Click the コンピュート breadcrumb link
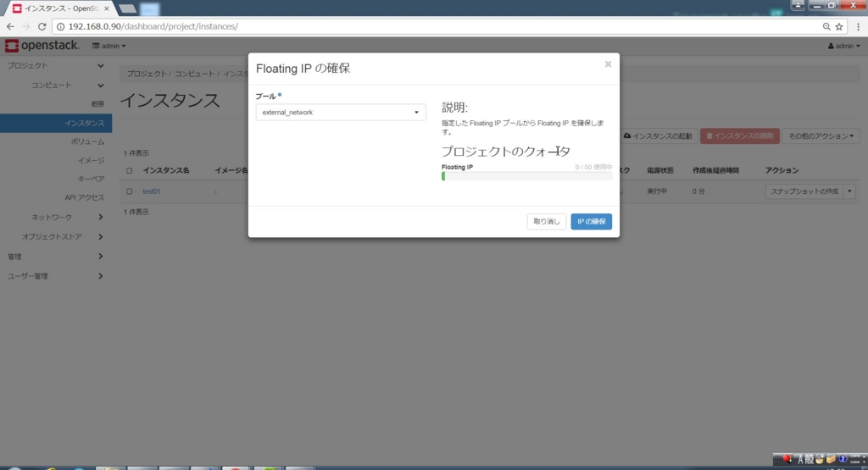The height and width of the screenshot is (470, 868). pyautogui.click(x=194, y=74)
